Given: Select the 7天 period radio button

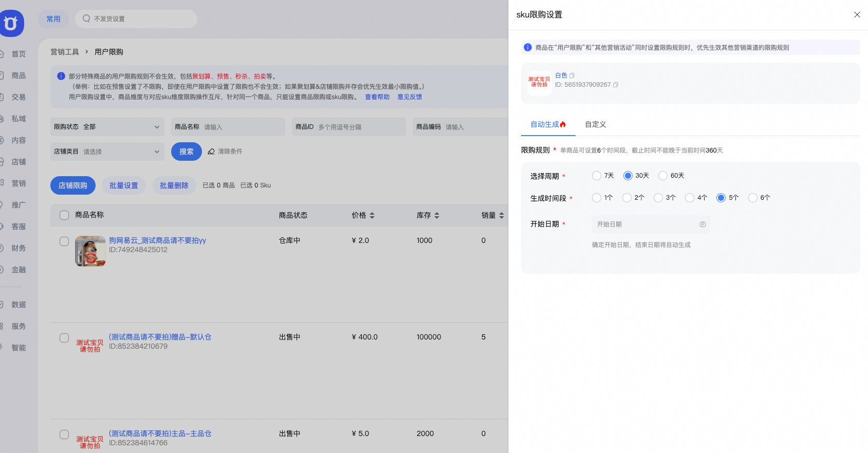Looking at the screenshot, I should (597, 176).
